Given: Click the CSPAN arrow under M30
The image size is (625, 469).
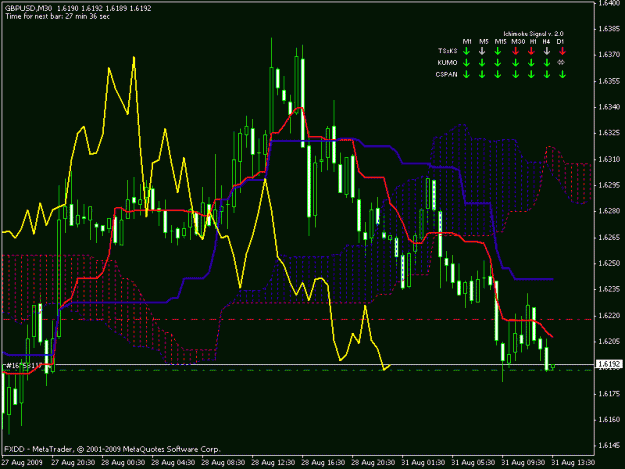Looking at the screenshot, I should point(515,75).
